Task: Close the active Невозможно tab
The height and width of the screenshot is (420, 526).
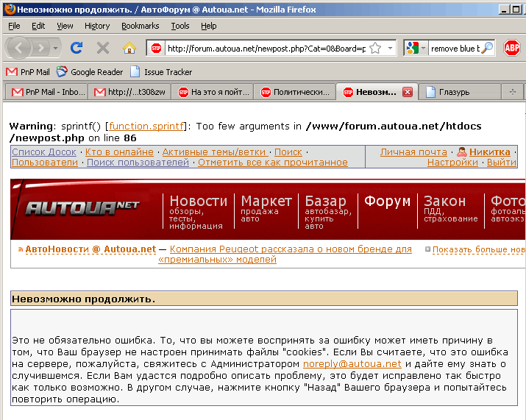Action: [x=407, y=92]
